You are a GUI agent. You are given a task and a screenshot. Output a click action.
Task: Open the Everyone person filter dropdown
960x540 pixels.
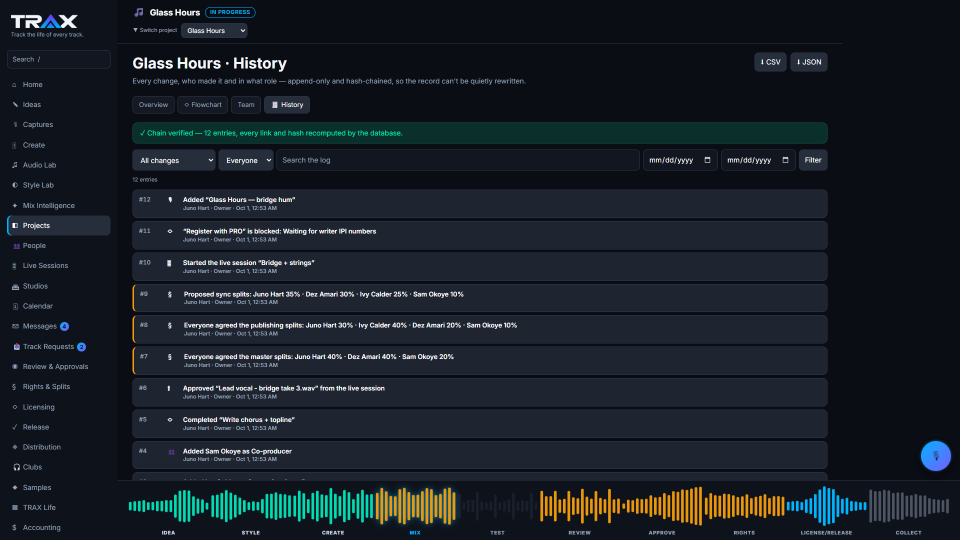tap(246, 160)
